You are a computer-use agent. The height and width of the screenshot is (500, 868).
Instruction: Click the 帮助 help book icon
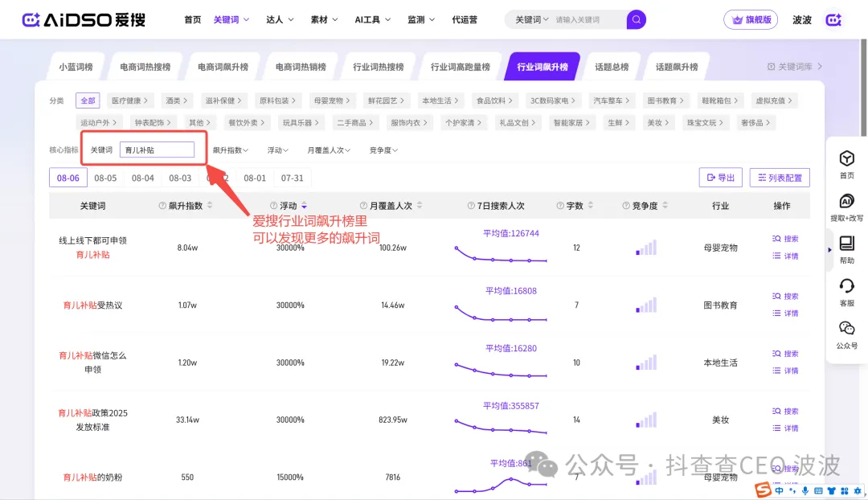tap(846, 244)
